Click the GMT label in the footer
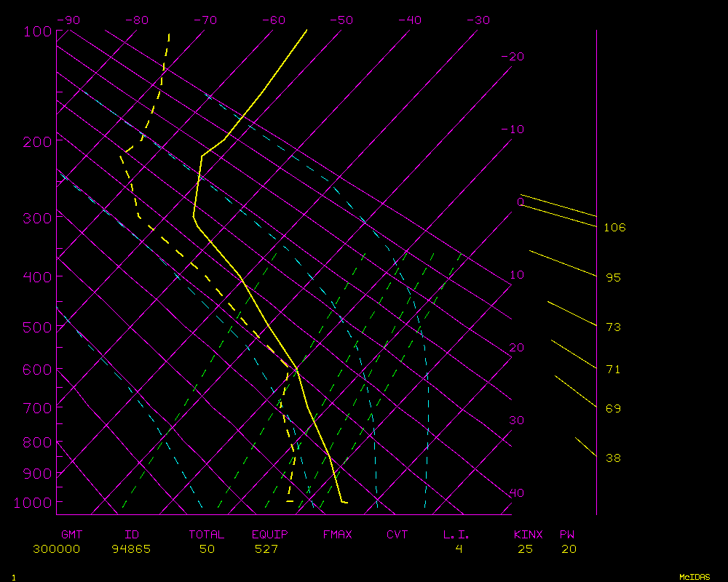Screen dimensions: 728x582 (72, 535)
